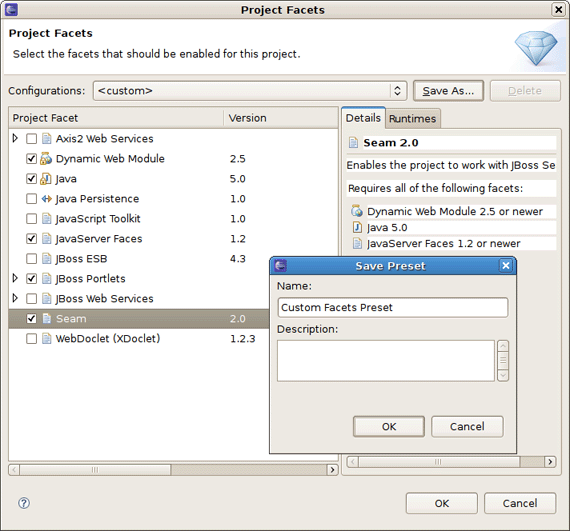
Task: Click the Java facet icon in the list
Action: coord(46,178)
